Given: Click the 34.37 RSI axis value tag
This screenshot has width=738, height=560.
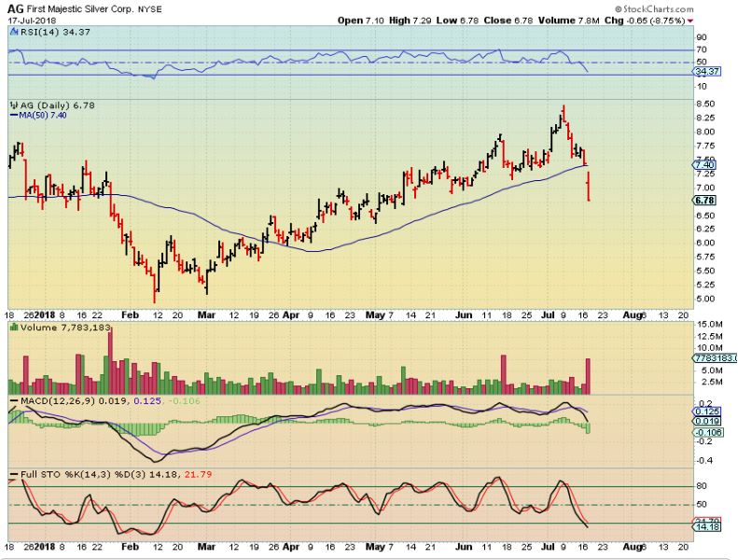Looking at the screenshot, I should [707, 72].
